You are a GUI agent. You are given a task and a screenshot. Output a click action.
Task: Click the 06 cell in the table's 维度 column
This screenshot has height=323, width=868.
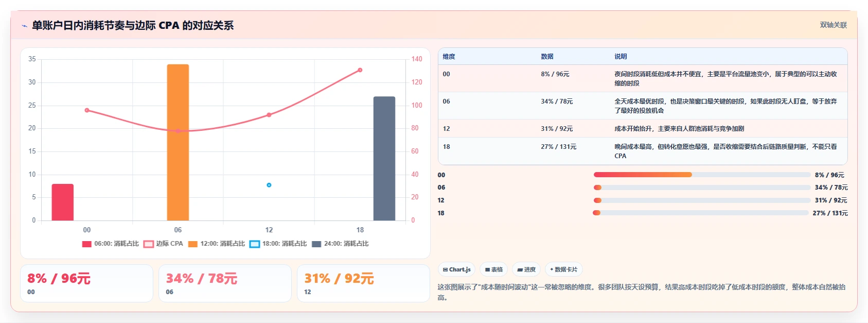click(446, 101)
